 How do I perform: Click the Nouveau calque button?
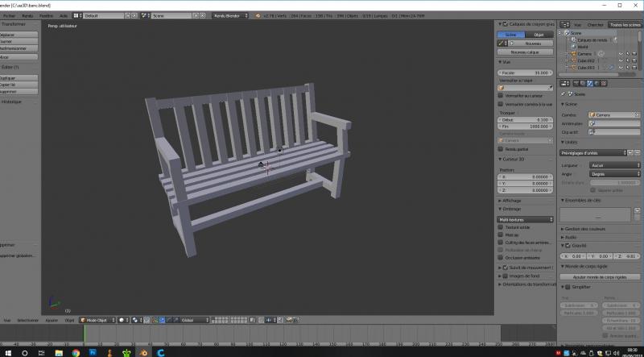[525, 52]
